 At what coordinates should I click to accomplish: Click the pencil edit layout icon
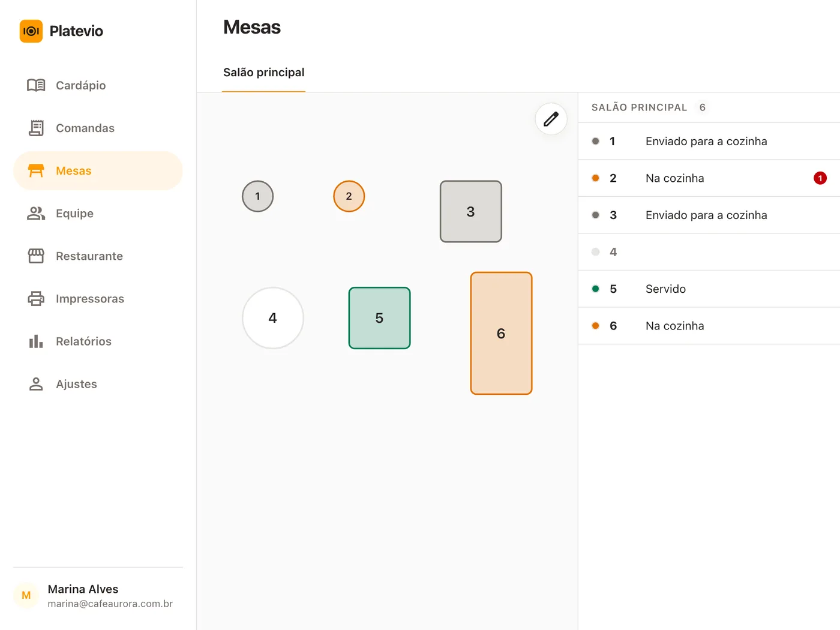pyautogui.click(x=551, y=119)
